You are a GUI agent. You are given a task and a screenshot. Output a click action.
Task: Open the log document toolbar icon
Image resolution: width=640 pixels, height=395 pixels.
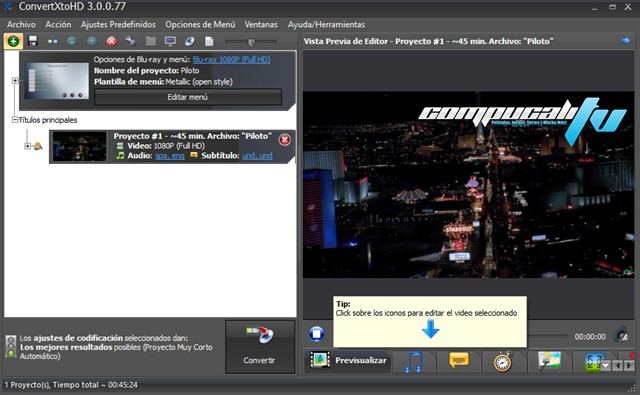coord(209,41)
